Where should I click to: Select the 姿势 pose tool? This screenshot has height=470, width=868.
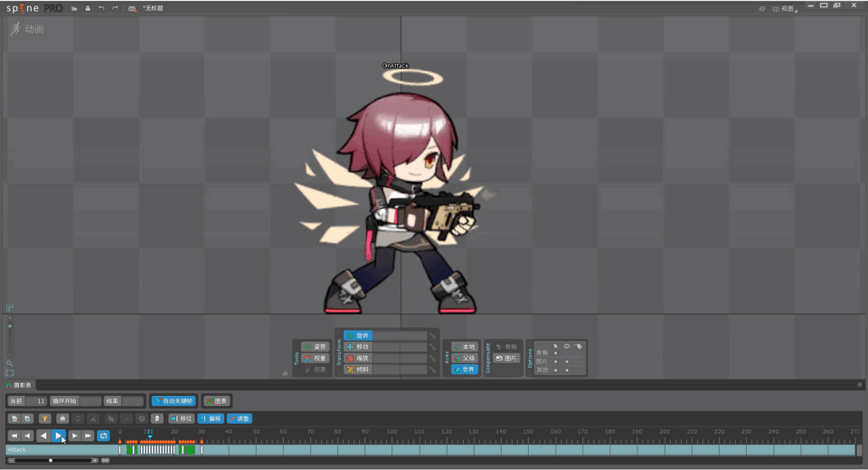315,346
